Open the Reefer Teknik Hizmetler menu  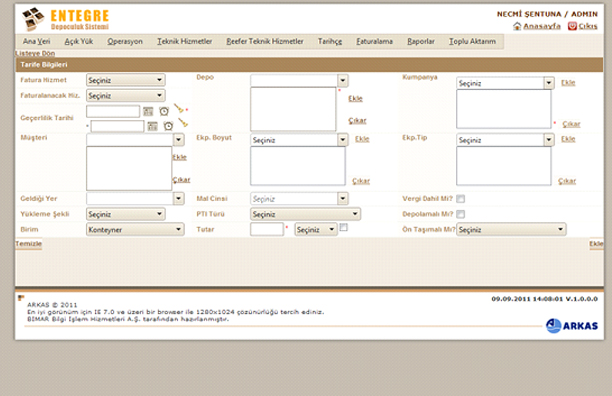click(x=265, y=41)
